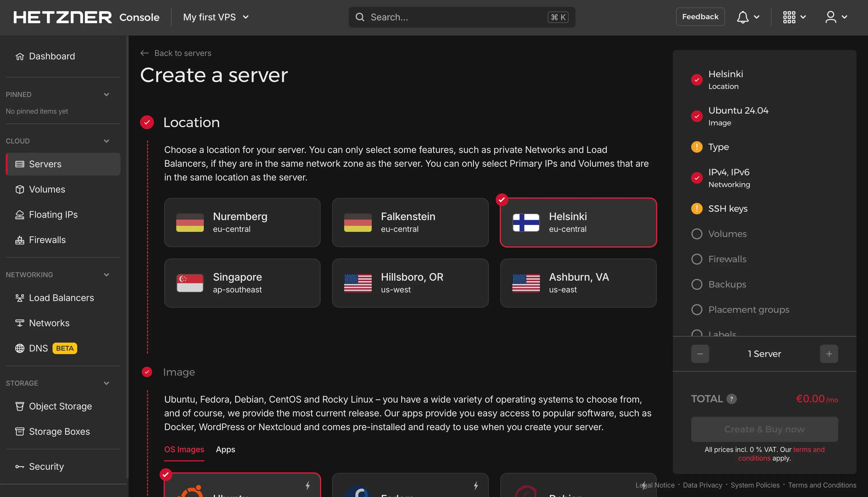Collapse the PINNED sidebar section

click(x=106, y=95)
